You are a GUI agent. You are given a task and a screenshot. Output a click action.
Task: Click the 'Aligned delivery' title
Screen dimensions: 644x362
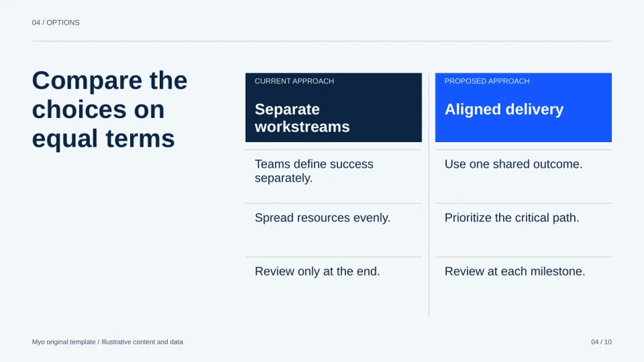pos(504,109)
